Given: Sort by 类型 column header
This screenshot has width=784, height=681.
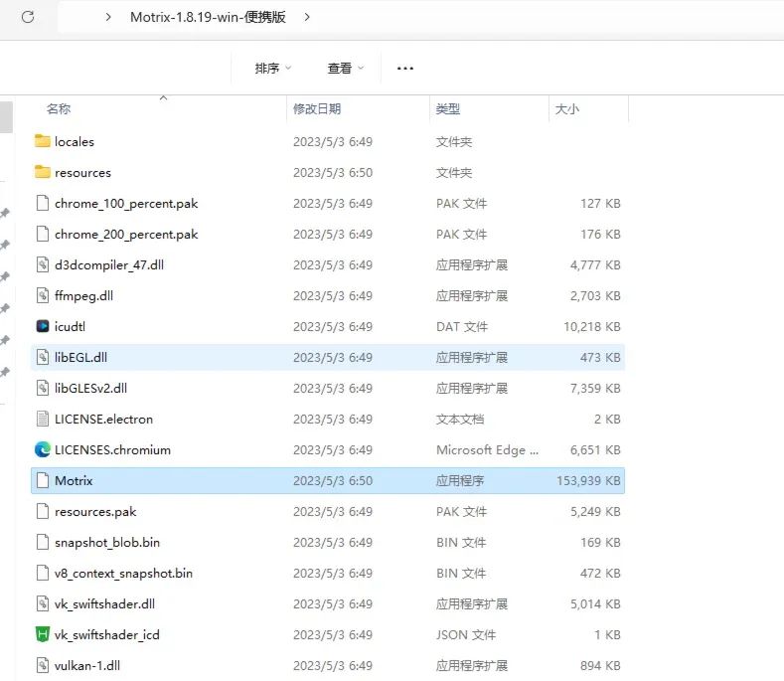Looking at the screenshot, I should click(447, 109).
